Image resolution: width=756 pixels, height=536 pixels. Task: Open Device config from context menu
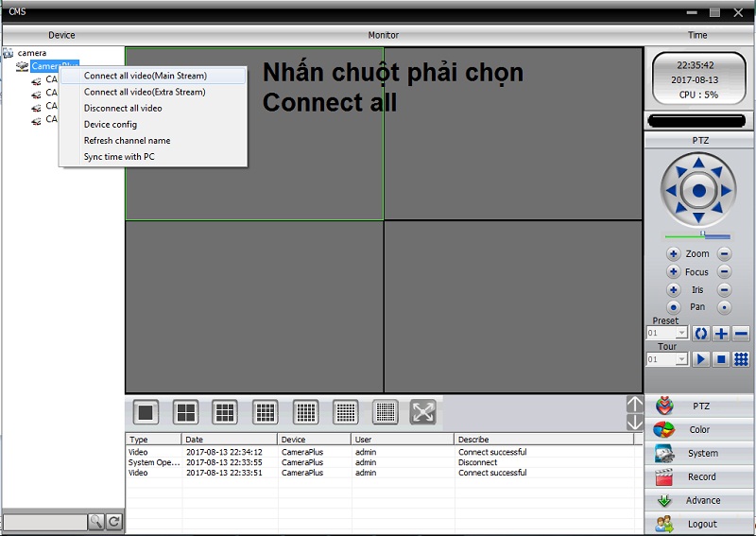tap(153, 125)
